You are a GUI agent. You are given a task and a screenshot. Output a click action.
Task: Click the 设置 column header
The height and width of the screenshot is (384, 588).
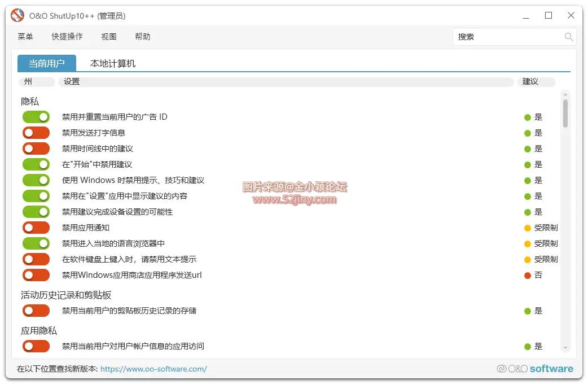point(286,82)
